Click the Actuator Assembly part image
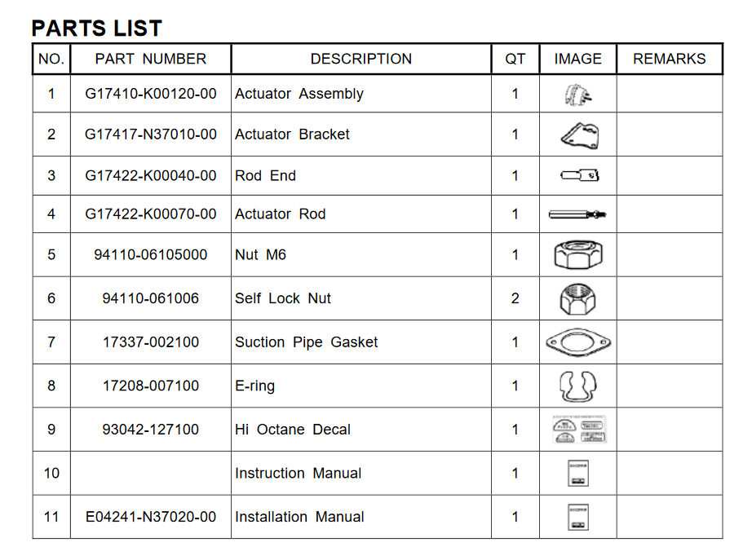 (x=577, y=95)
